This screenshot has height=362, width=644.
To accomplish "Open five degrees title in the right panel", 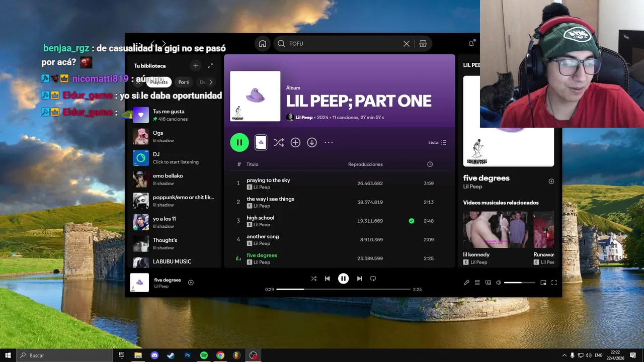I will pyautogui.click(x=486, y=178).
